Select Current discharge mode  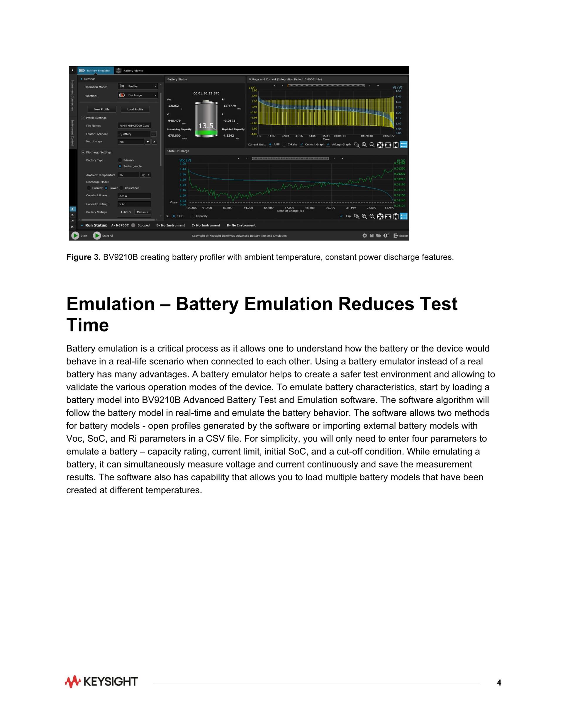(89, 188)
